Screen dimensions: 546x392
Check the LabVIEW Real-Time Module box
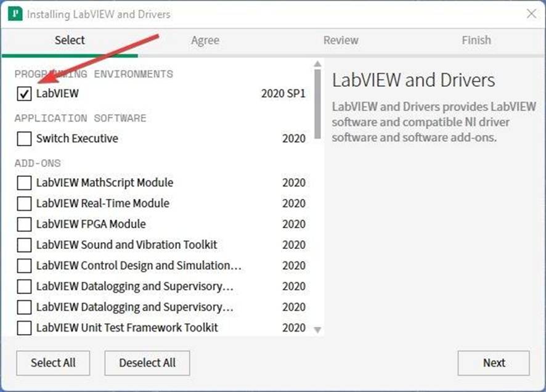click(24, 203)
